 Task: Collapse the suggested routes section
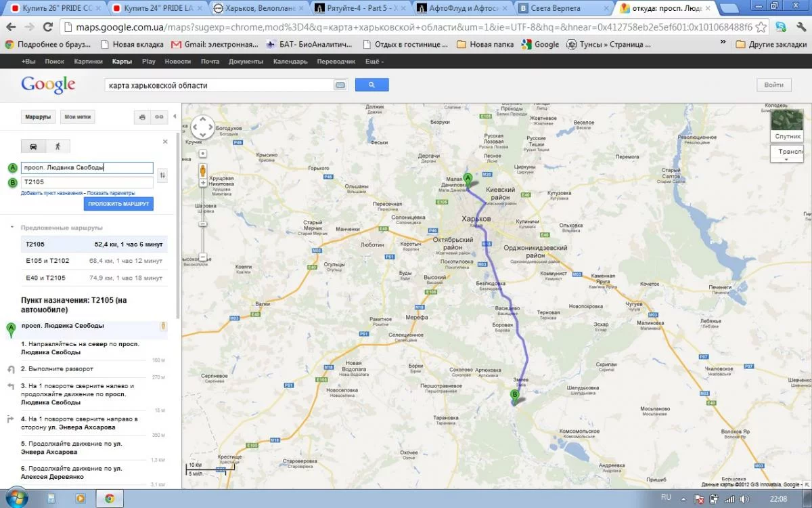tap(12, 228)
